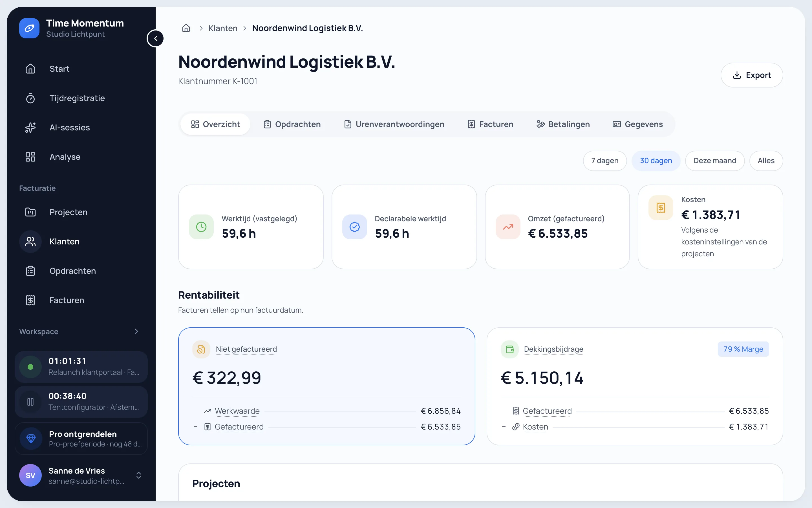The height and width of the screenshot is (508, 812).
Task: Switch to the Overzicht tab
Action: 215,124
